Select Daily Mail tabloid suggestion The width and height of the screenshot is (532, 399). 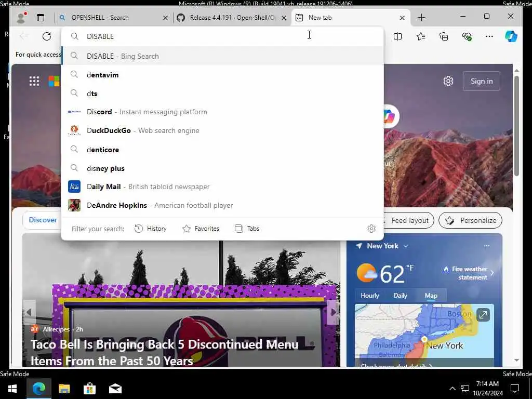pos(222,187)
